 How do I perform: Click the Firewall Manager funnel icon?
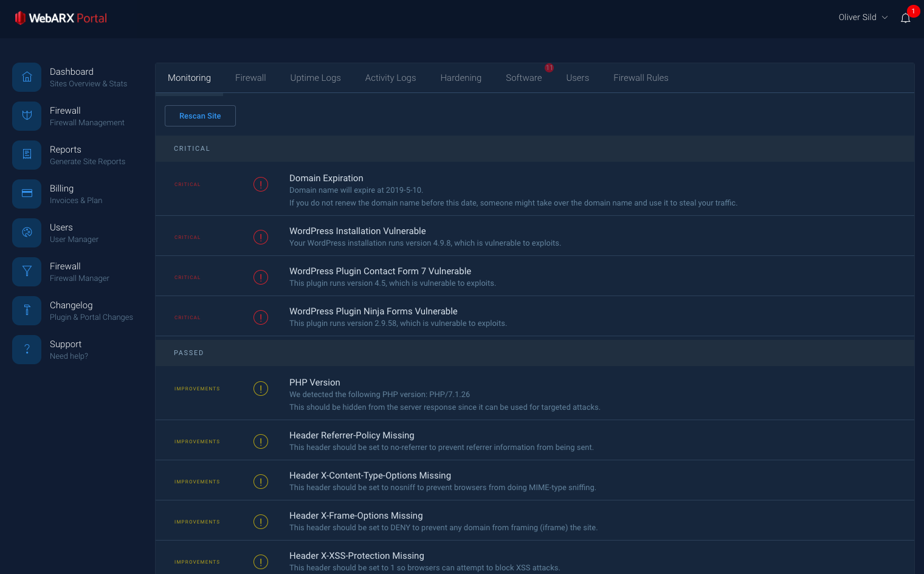pyautogui.click(x=27, y=272)
